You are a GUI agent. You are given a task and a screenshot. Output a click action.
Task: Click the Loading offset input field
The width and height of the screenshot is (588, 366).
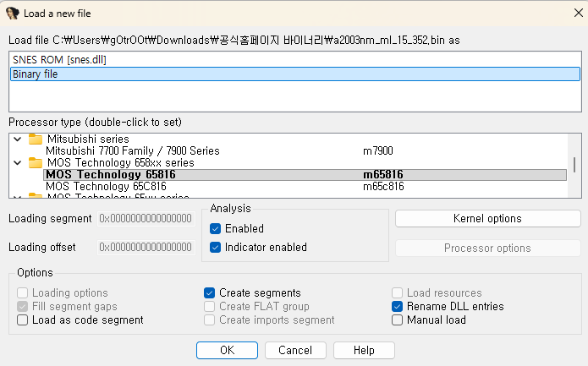pos(146,248)
